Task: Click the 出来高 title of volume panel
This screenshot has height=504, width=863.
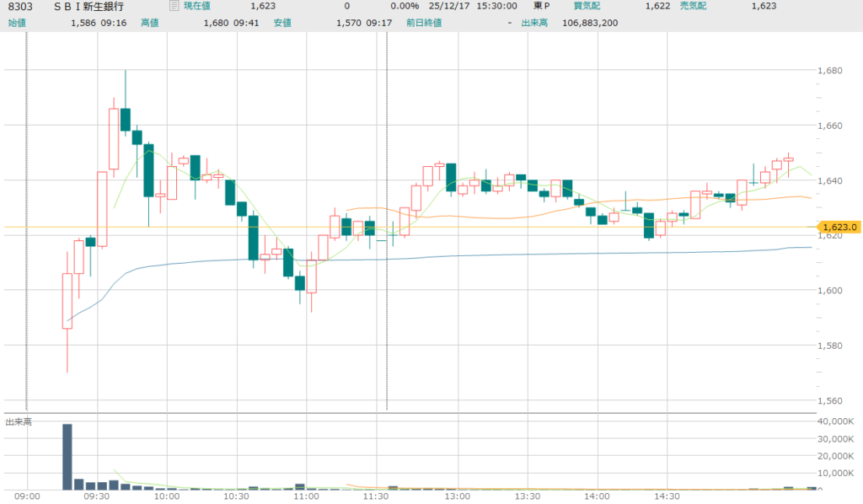Action: click(19, 421)
